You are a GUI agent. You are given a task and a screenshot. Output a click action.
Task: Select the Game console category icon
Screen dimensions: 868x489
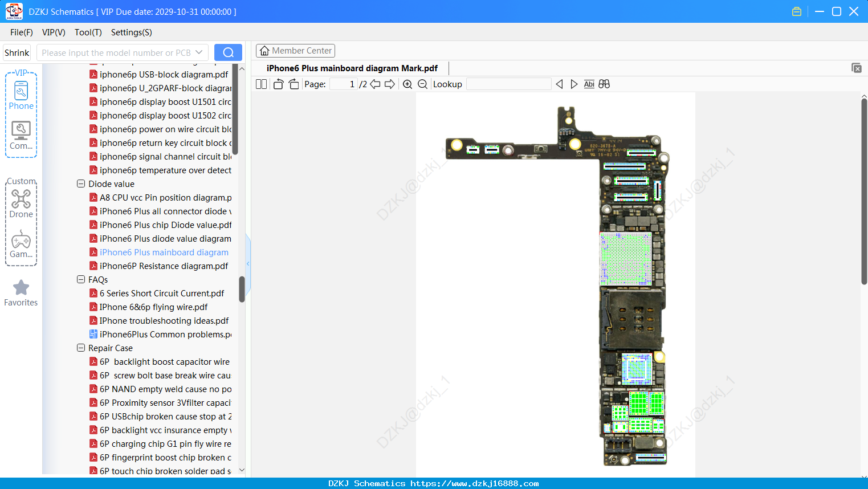[21, 244]
